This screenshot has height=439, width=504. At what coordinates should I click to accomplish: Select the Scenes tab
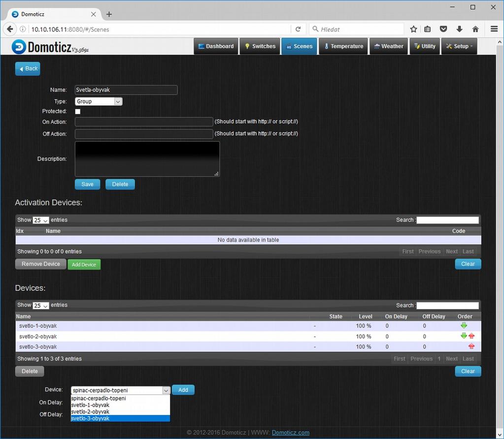299,46
